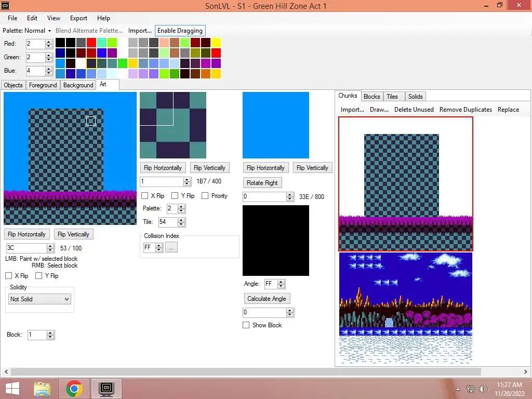The image size is (532, 399).
Task: Open the View menu
Action: 54,18
